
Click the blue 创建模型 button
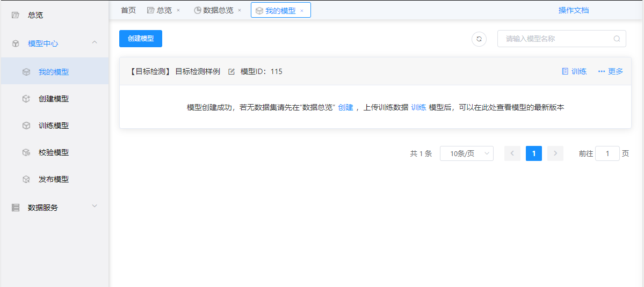(x=141, y=39)
